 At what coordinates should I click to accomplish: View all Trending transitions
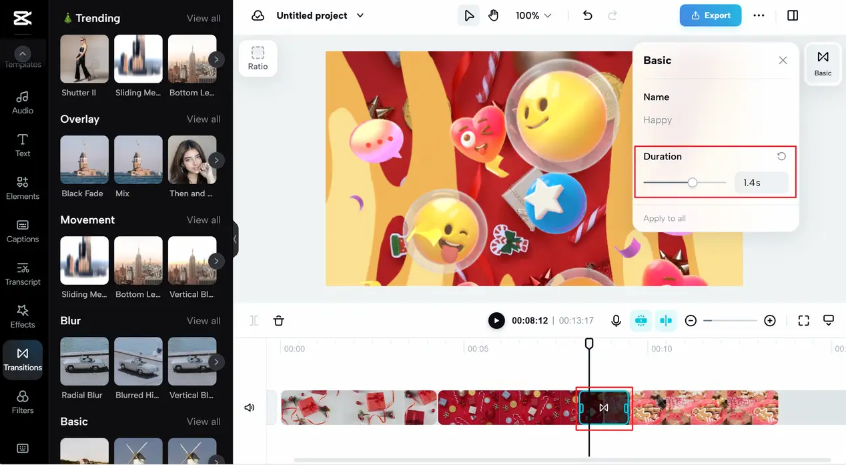click(203, 18)
